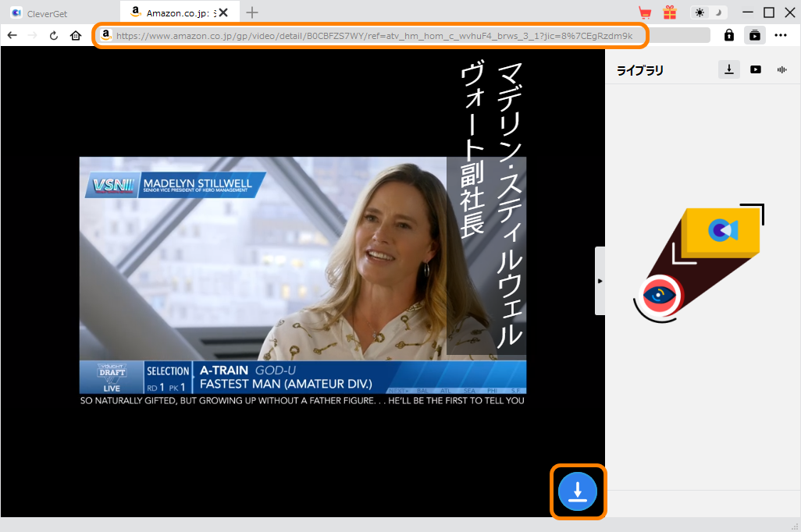Open the shopping cart icon
Image resolution: width=801 pixels, height=532 pixels.
pos(645,12)
